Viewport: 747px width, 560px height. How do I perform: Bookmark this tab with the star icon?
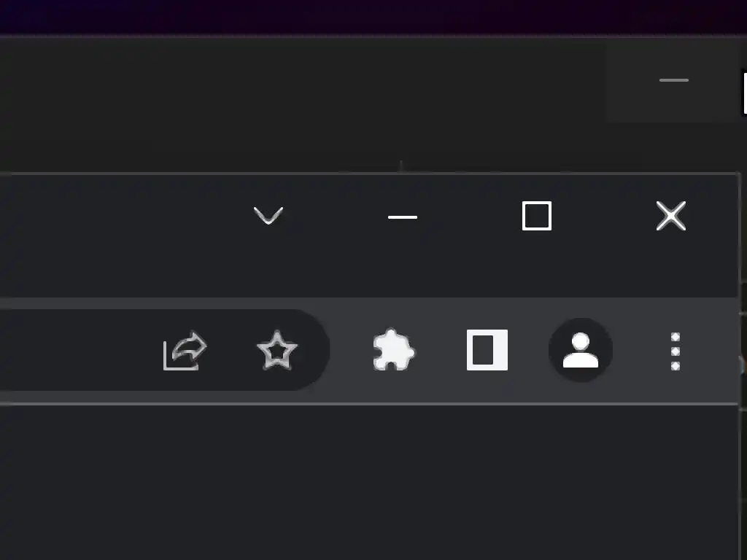click(276, 351)
